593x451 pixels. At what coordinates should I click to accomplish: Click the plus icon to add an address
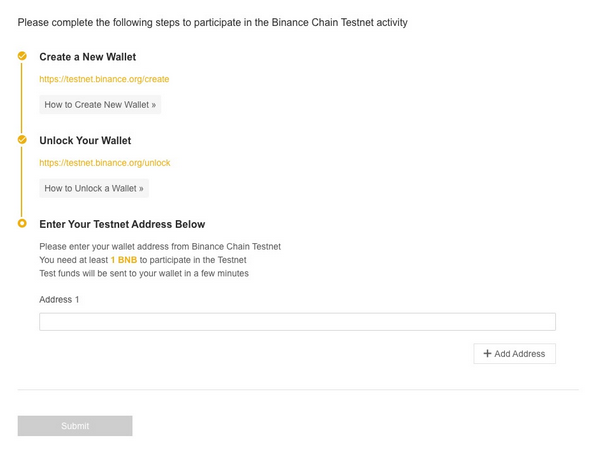pos(487,353)
